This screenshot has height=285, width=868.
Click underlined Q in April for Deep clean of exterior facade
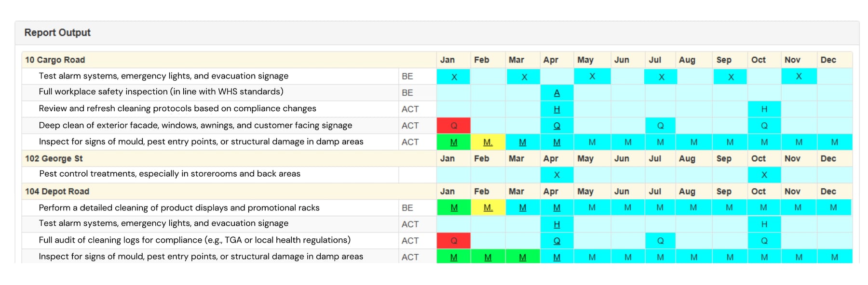(556, 126)
